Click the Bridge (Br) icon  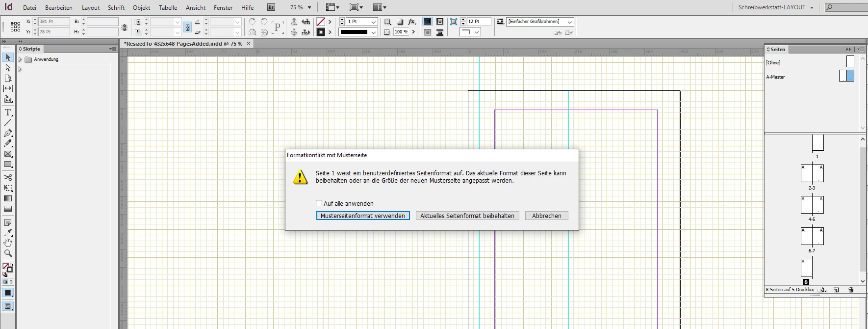coord(271,7)
